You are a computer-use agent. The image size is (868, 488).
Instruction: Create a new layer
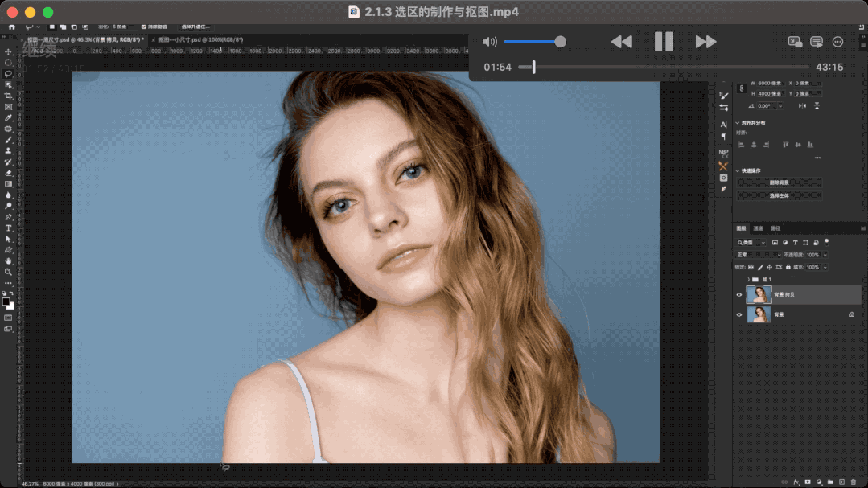tap(842, 482)
